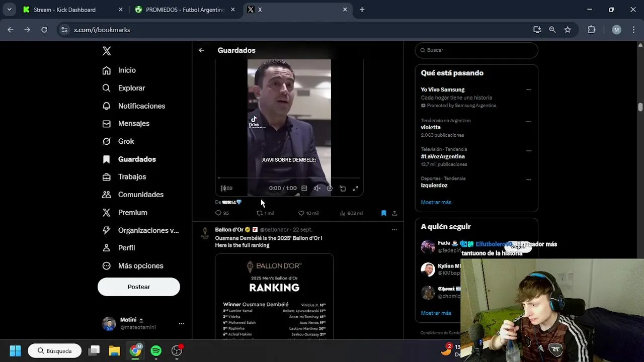Reload the current page

[x=44, y=30]
